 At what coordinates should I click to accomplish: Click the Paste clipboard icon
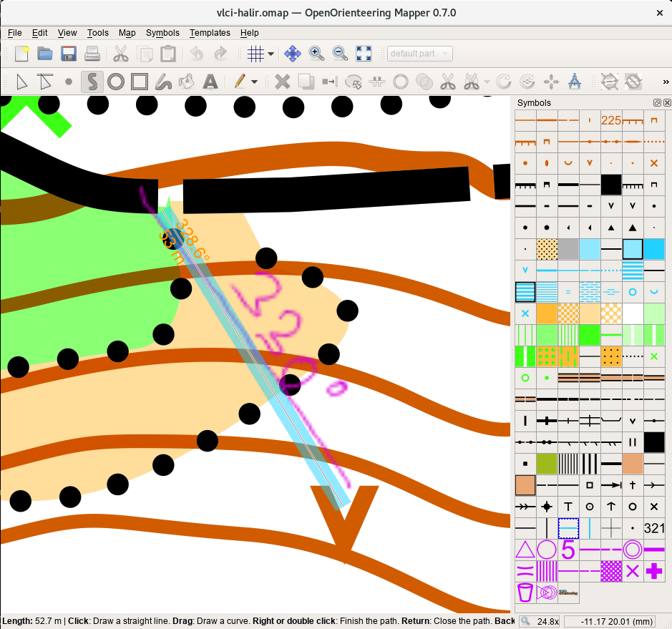coord(168,54)
